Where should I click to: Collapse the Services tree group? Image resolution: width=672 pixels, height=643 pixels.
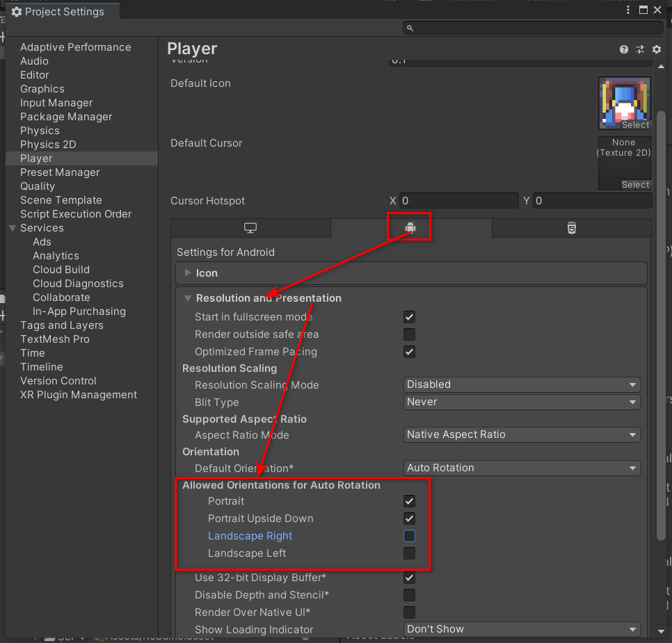click(x=13, y=228)
